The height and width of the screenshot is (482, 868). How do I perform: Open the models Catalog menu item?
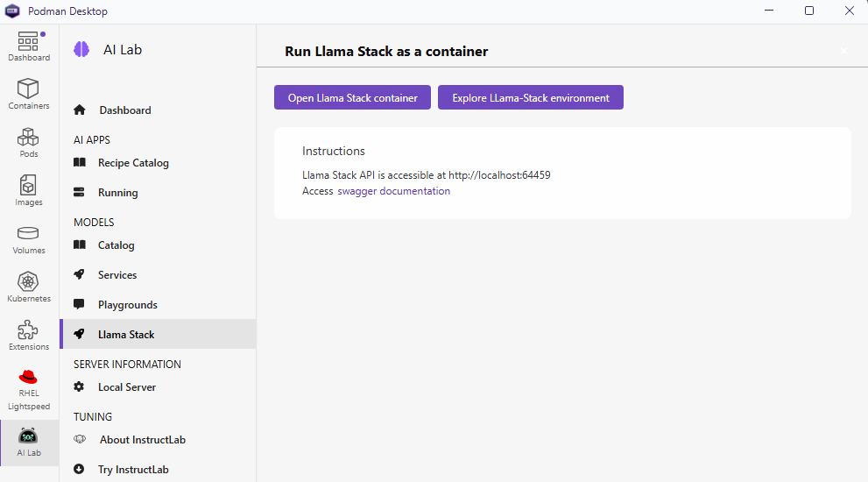coord(116,245)
